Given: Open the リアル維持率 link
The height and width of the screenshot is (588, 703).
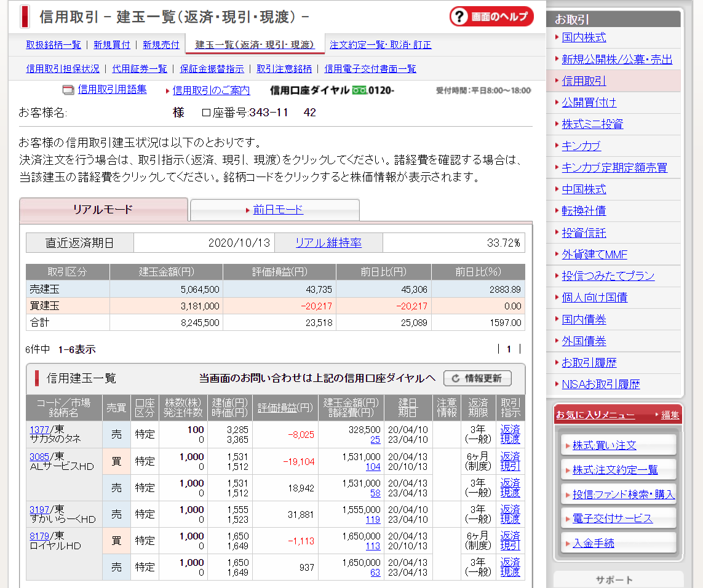Looking at the screenshot, I should click(328, 243).
